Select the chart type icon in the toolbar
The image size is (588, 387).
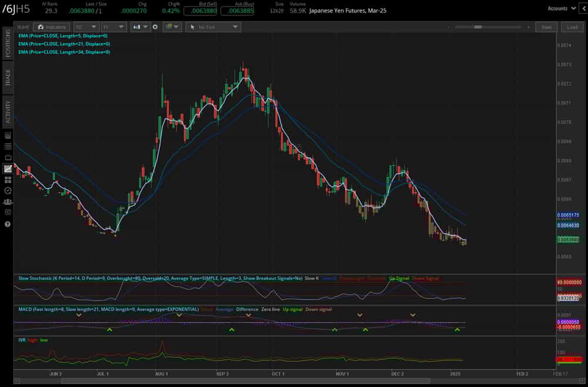click(137, 26)
